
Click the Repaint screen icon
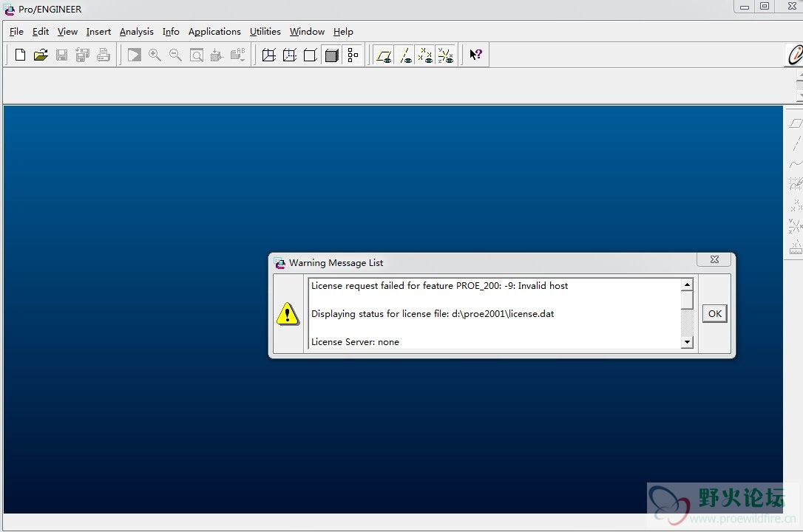coord(134,55)
